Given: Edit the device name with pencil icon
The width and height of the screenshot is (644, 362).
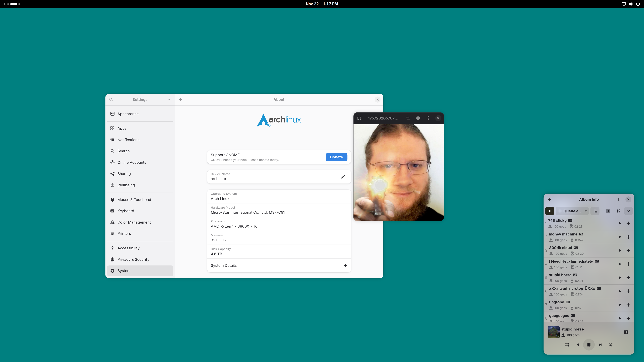Looking at the screenshot, I should pyautogui.click(x=343, y=177).
